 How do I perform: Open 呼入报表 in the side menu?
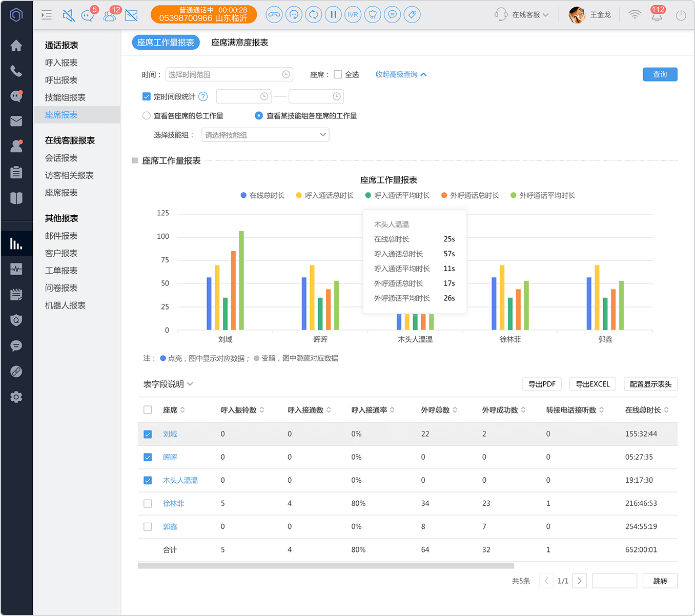coord(61,63)
